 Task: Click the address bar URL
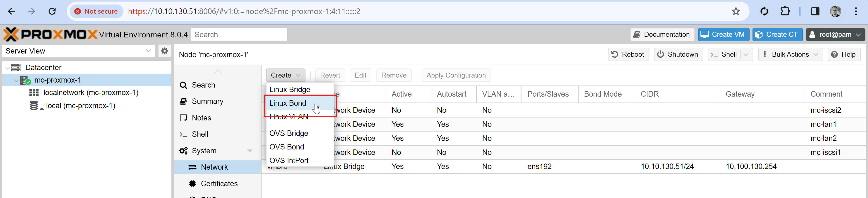click(244, 12)
